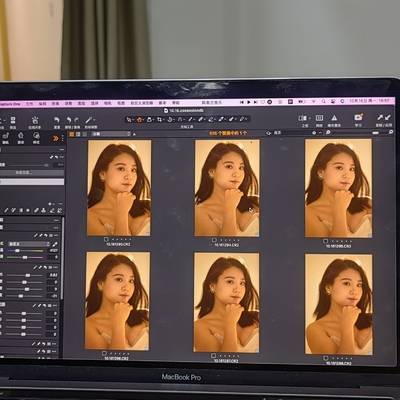This screenshot has height=400, width=400.
Task: Click the Redo arrow icon
Action: [x=77, y=120]
